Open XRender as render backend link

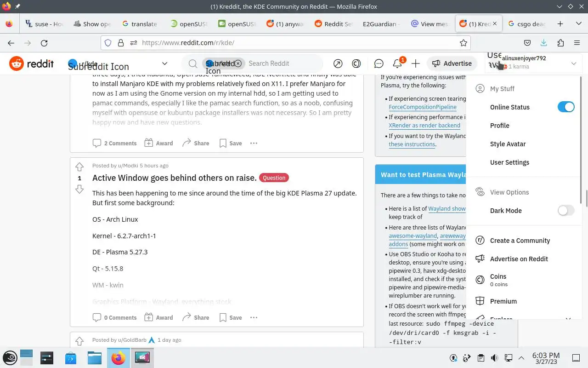click(x=424, y=125)
